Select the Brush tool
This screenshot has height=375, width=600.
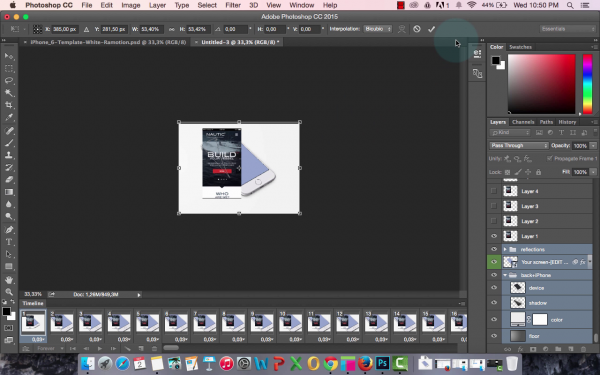click(x=9, y=143)
